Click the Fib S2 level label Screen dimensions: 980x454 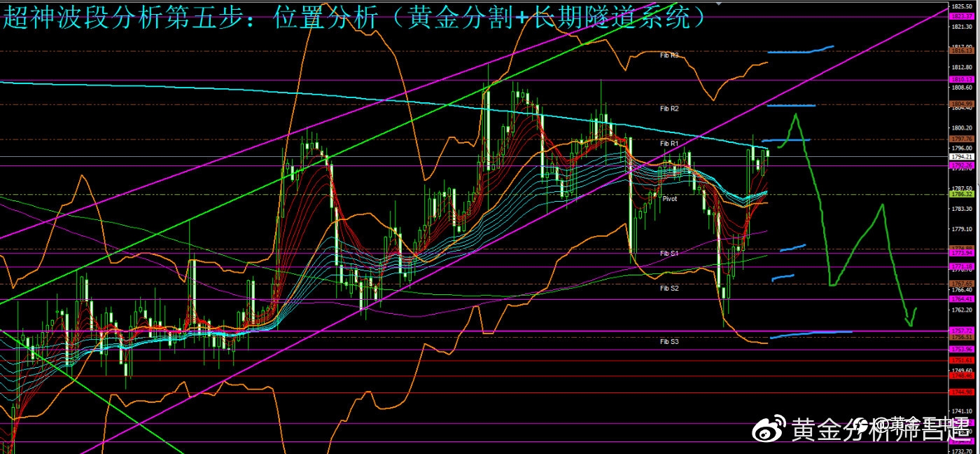[x=669, y=288]
